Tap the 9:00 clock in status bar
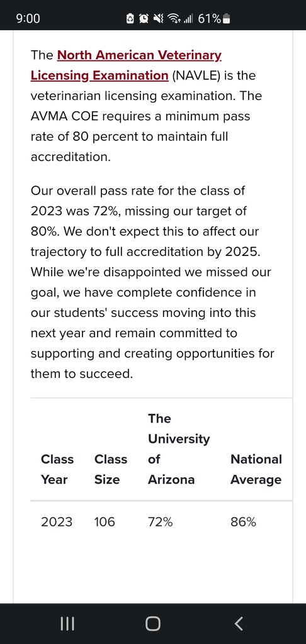 pos(28,18)
